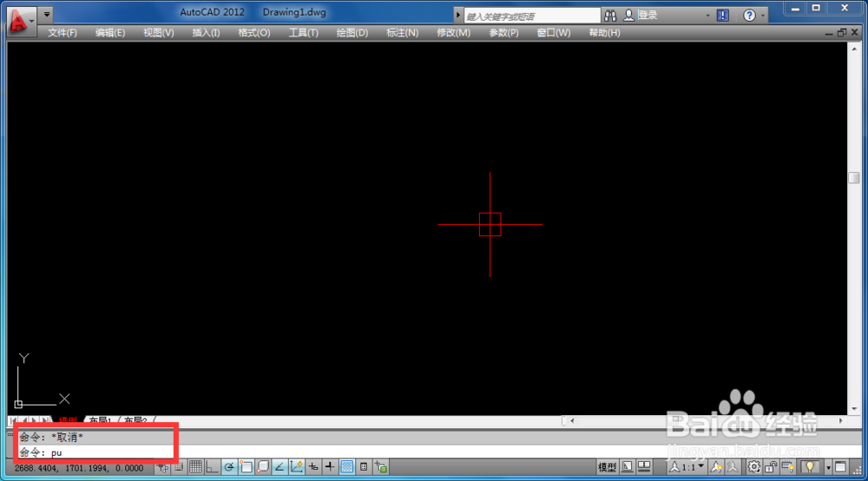Open the 文件(F) menu
Image resolution: width=868 pixels, height=481 pixels.
(x=62, y=33)
